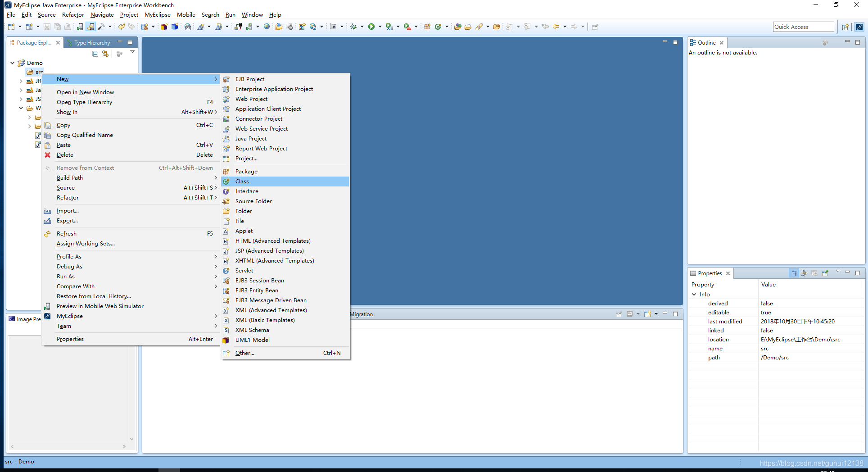The width and height of the screenshot is (868, 472).
Task: Click Collapse All in Package Explorer
Action: (x=95, y=54)
